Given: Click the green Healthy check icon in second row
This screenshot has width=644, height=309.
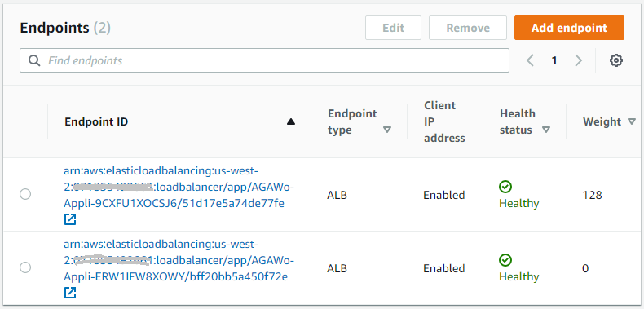Looking at the screenshot, I should click(505, 261).
